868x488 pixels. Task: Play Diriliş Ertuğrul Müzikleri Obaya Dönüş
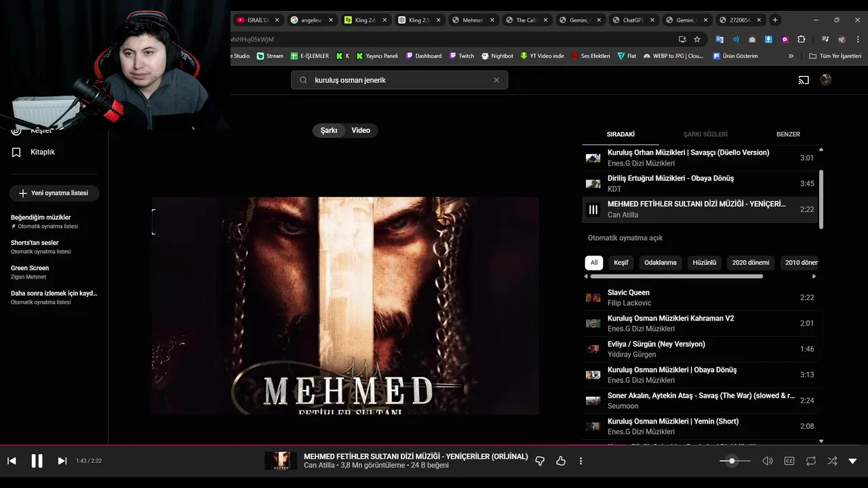tap(700, 184)
